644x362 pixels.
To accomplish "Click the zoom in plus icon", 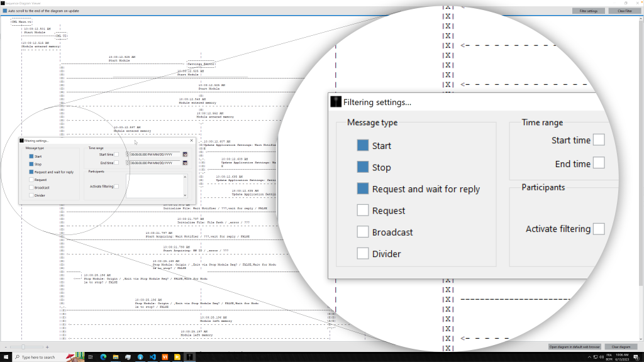I will (x=47, y=347).
